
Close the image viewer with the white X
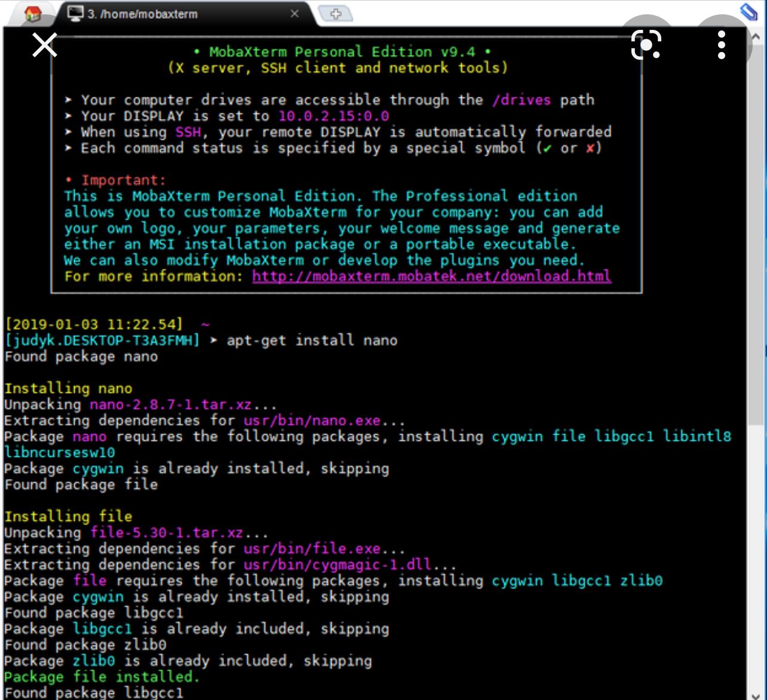pyautogui.click(x=45, y=45)
